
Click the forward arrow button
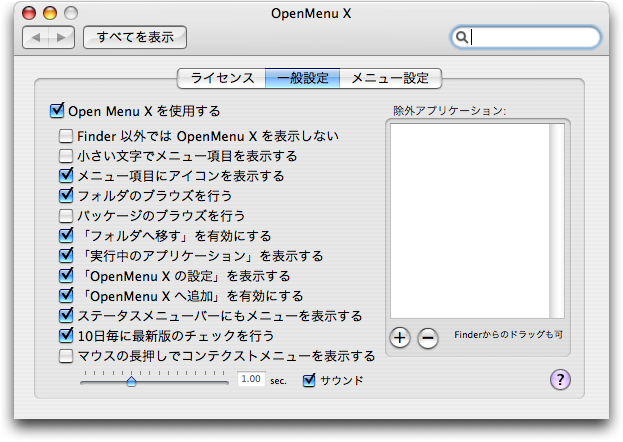click(x=61, y=38)
